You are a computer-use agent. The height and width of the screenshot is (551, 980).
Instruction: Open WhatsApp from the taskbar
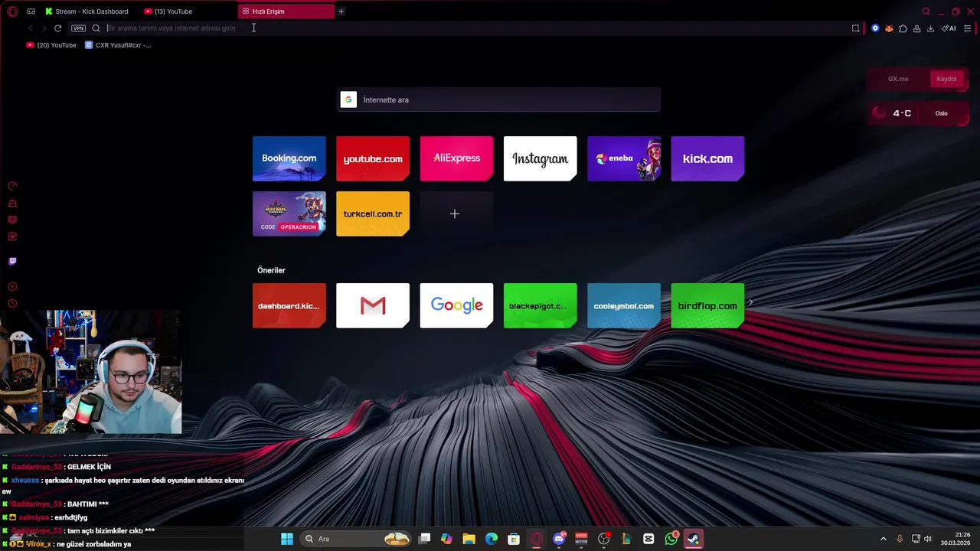pos(671,539)
